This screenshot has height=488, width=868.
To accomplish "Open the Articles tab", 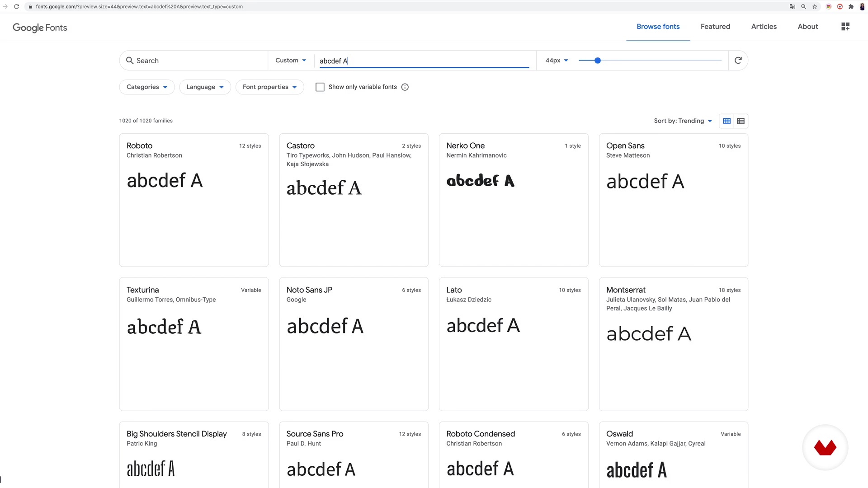I will point(764,27).
